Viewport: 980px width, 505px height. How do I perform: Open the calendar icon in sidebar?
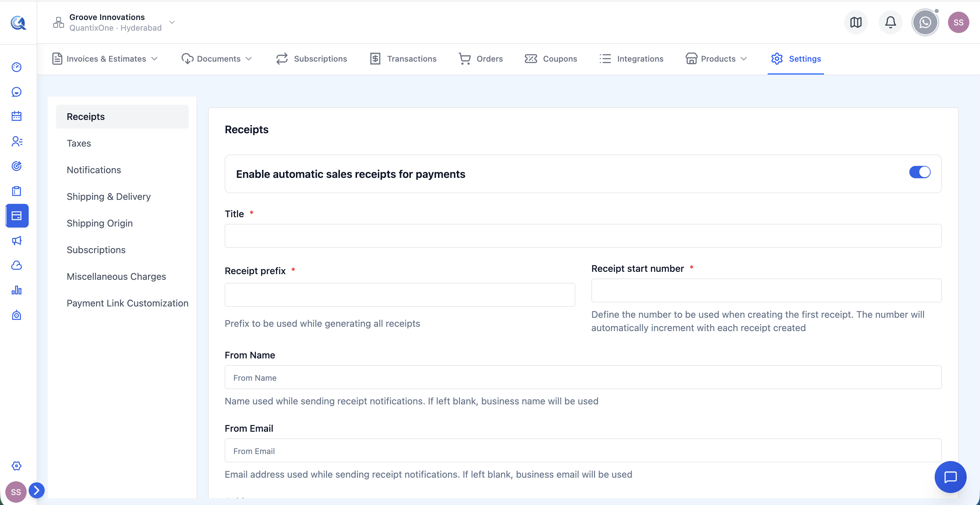click(16, 116)
